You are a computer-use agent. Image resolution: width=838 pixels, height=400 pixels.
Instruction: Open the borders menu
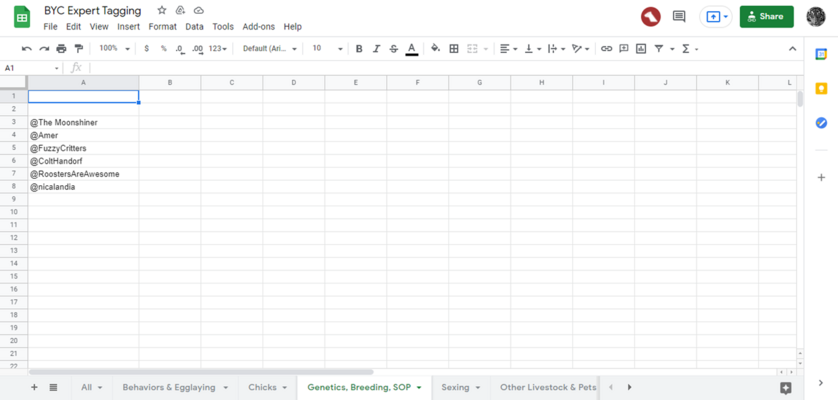click(454, 49)
